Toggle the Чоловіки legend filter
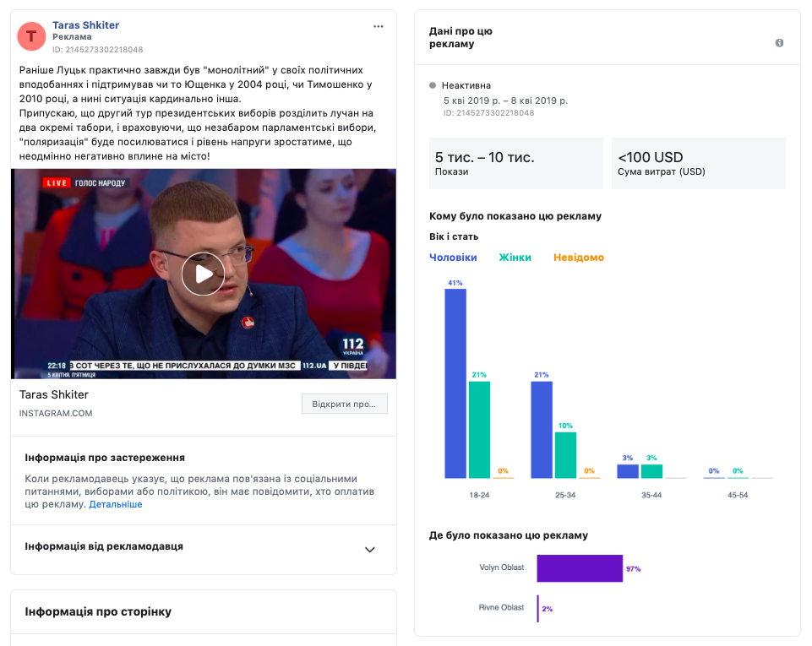This screenshot has width=812, height=646. 453,258
